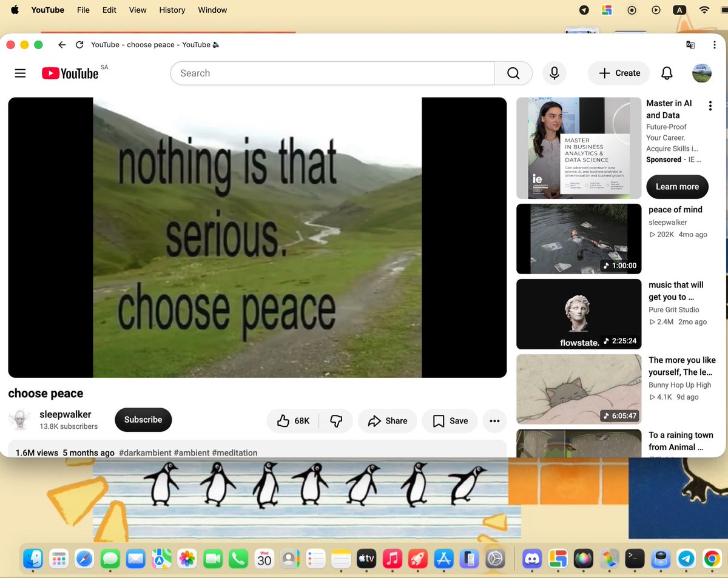Open the Photos app in dock
The width and height of the screenshot is (728, 578).
[187, 559]
